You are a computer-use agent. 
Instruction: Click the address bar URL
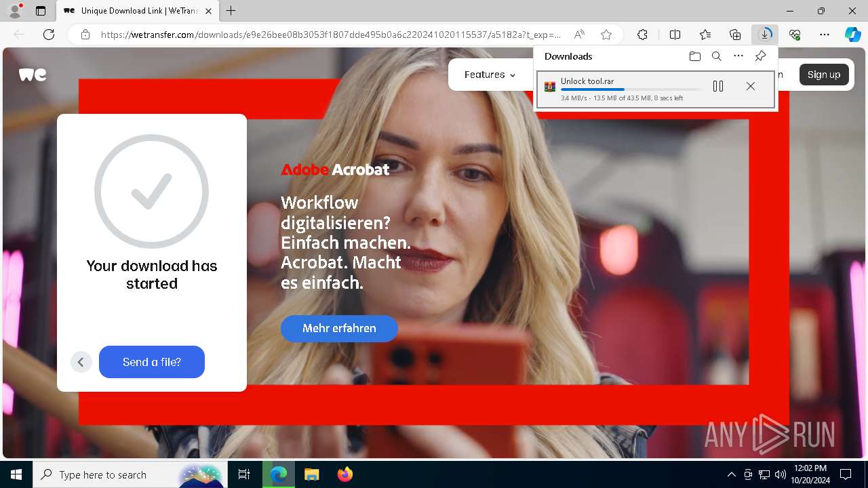[x=331, y=35]
